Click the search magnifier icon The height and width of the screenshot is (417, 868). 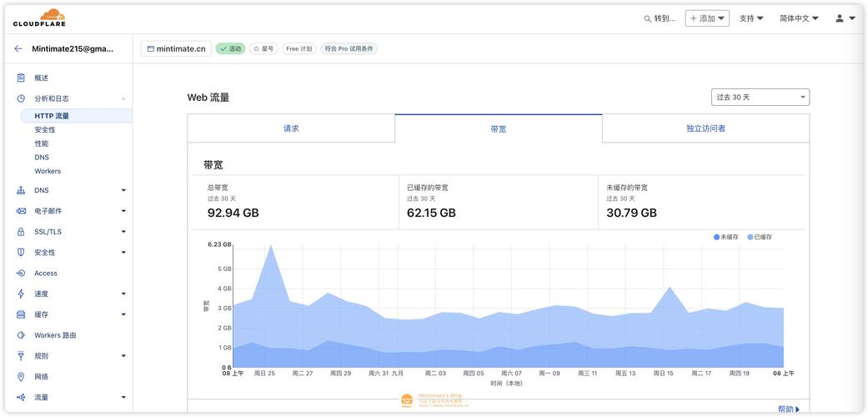[648, 18]
